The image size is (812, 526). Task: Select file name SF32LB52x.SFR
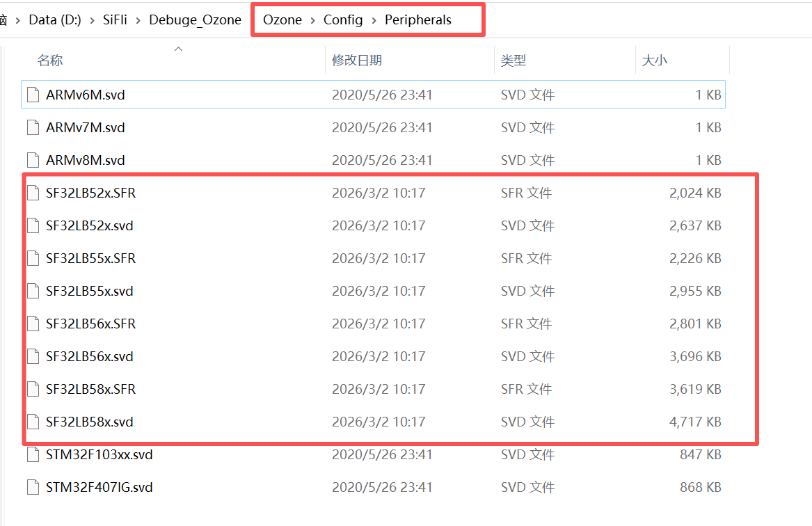90,193
